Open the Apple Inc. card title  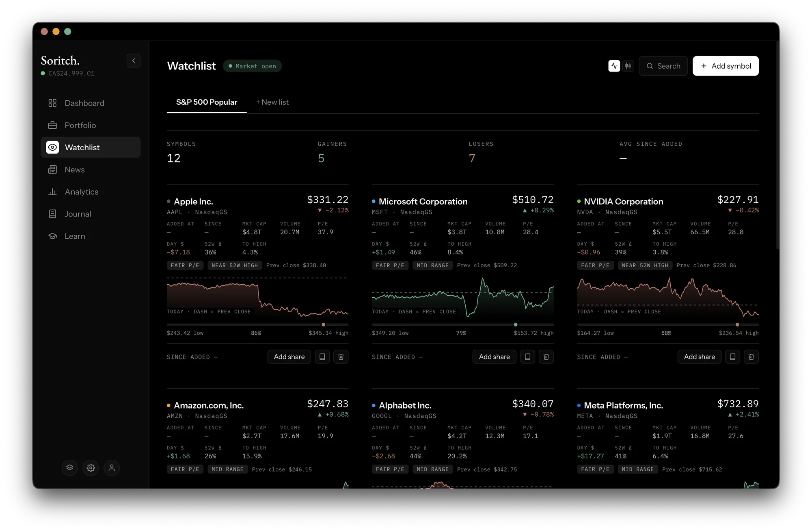[193, 201]
